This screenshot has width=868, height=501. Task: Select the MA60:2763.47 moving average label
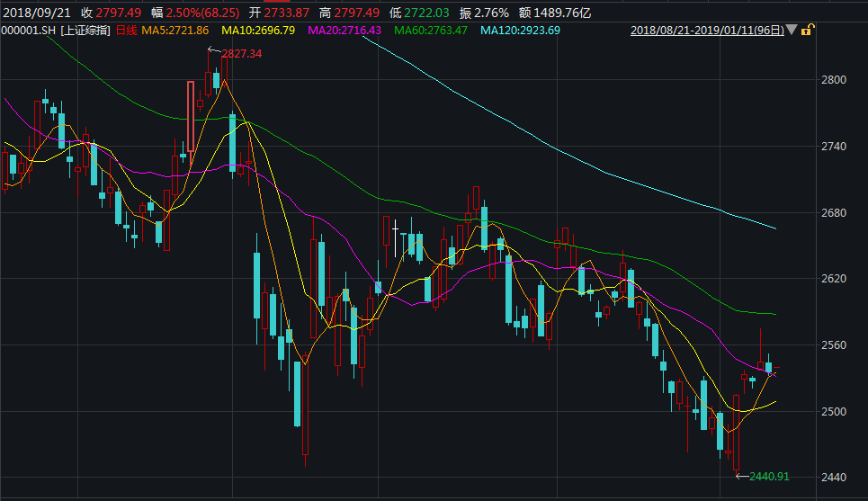click(431, 31)
